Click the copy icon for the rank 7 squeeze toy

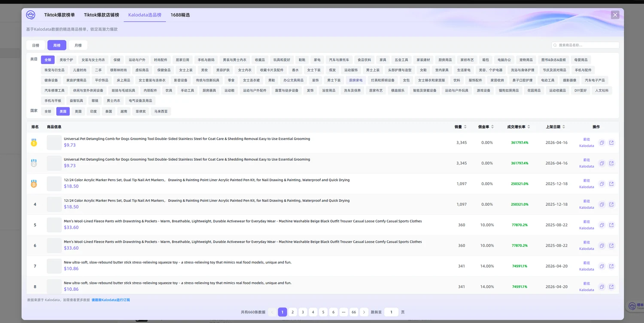(x=602, y=266)
